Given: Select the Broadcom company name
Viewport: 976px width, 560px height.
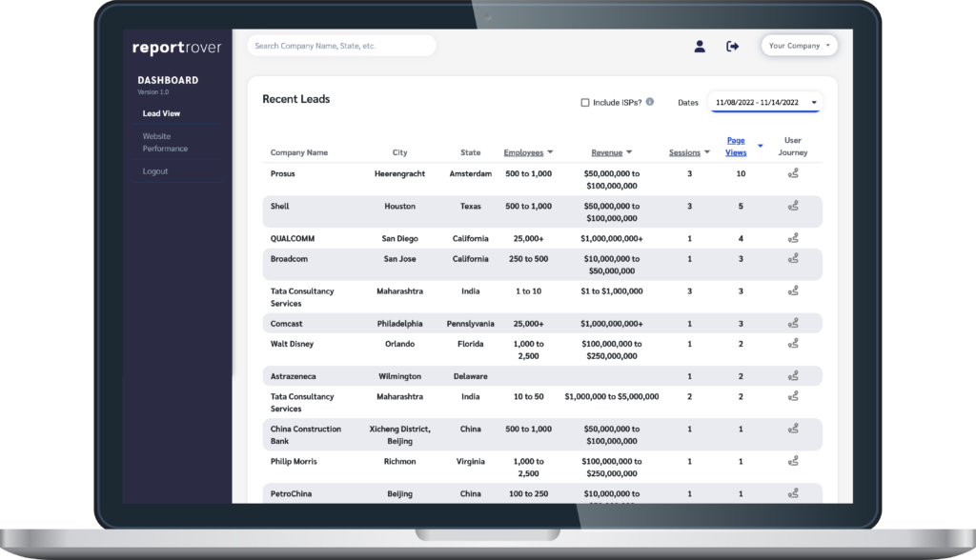Looking at the screenshot, I should pyautogui.click(x=289, y=258).
